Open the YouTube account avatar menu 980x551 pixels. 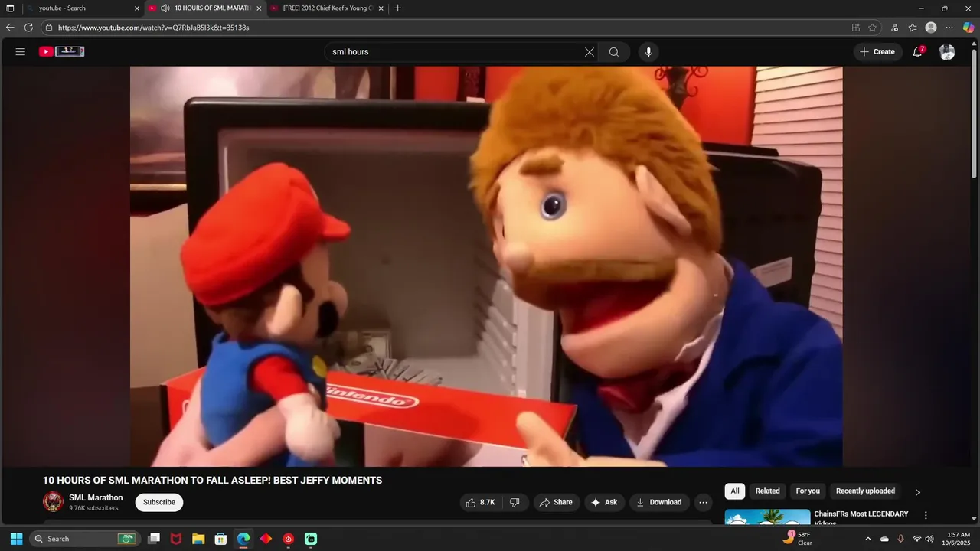pyautogui.click(x=947, y=52)
